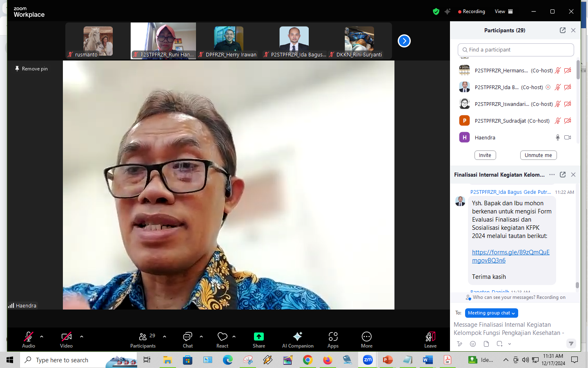588x368 pixels.
Task: Open chat panel three-dots menu
Action: [x=552, y=175]
